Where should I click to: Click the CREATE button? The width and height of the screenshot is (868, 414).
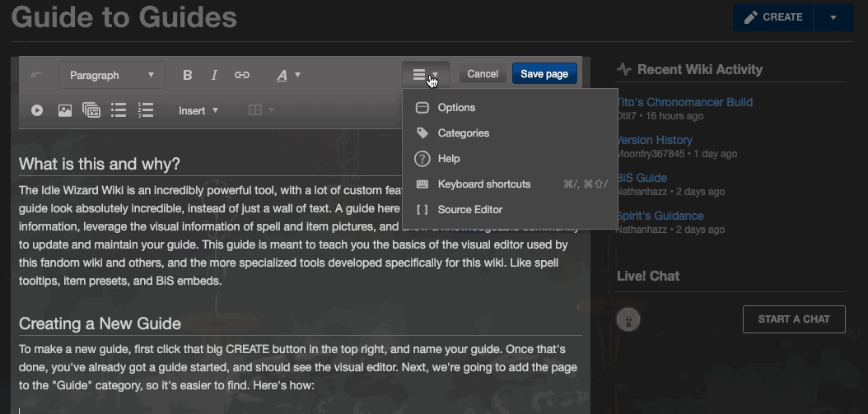(x=772, y=17)
